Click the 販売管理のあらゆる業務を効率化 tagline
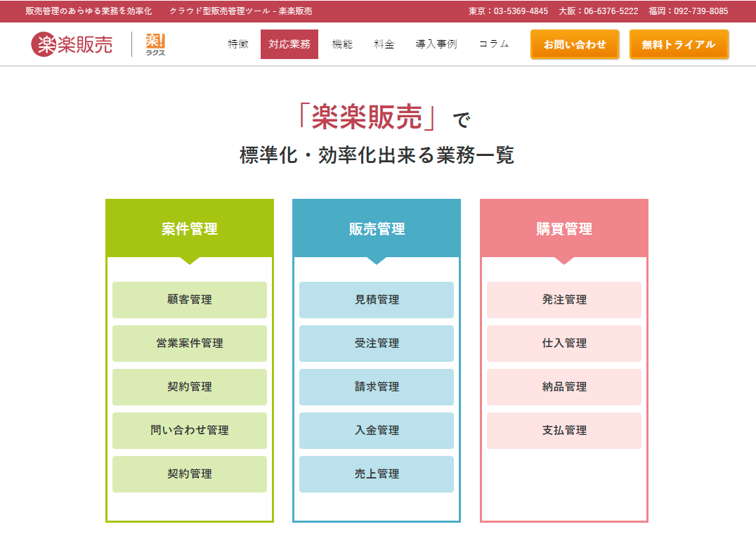This screenshot has width=756, height=541. tap(89, 11)
